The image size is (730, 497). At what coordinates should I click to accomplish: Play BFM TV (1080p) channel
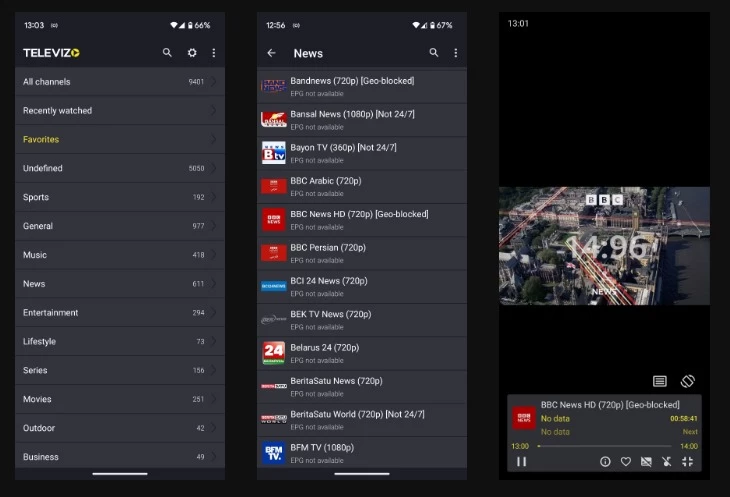(362, 453)
